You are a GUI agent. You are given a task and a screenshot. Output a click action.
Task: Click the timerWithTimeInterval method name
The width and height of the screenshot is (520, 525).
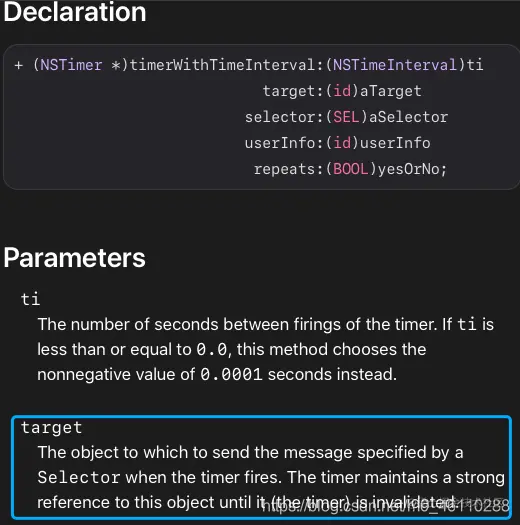coord(223,65)
